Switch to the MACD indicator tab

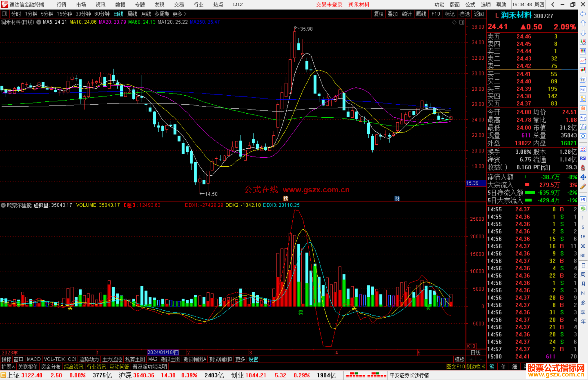coord(33,359)
